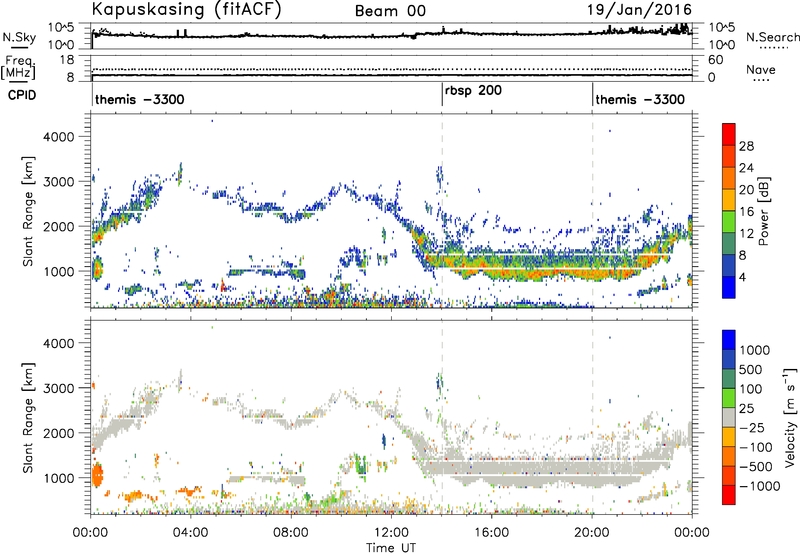Click the yellow-orange segment near 16 on Power bar
The width and height of the screenshot is (800, 554).
[x=729, y=199]
